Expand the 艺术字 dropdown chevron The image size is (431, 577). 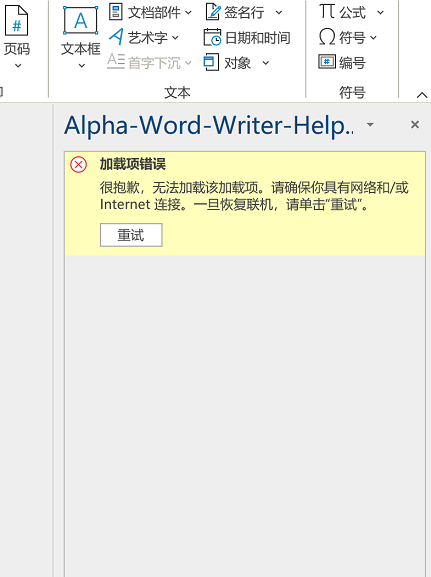pyautogui.click(x=175, y=38)
